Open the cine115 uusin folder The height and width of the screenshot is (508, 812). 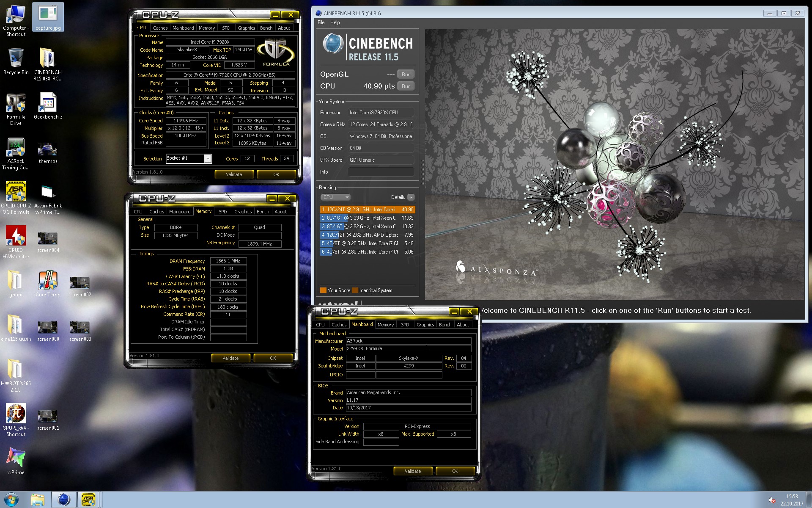pos(16,328)
